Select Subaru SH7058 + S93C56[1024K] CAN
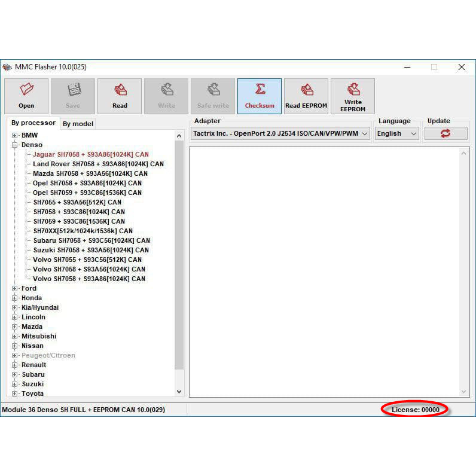476x476 pixels. point(91,240)
